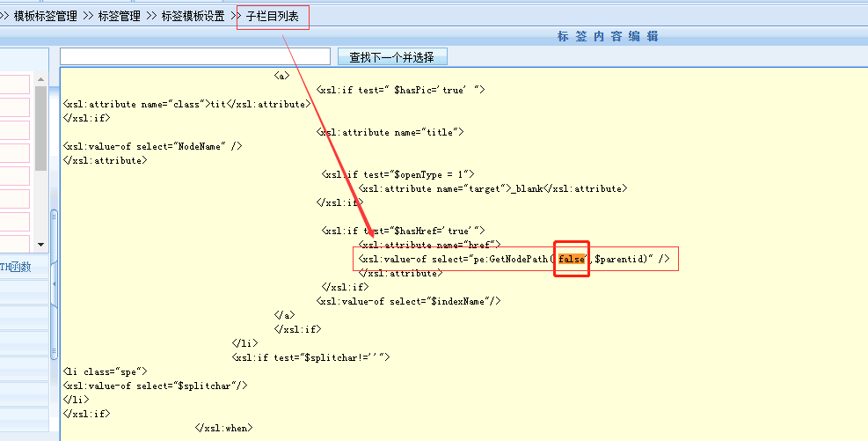Click the li class="spe" line in editor
Image resolution: width=868 pixels, height=441 pixels.
pyautogui.click(x=99, y=371)
